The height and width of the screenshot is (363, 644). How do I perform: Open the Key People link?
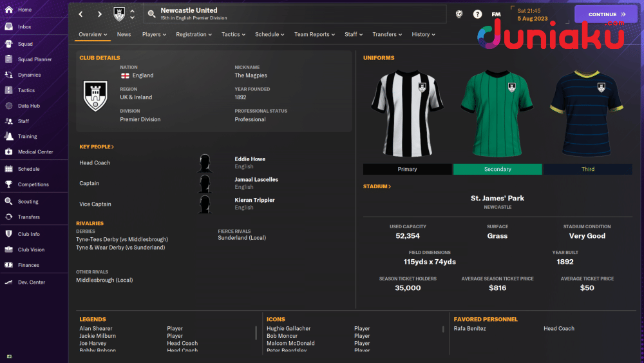(x=97, y=147)
